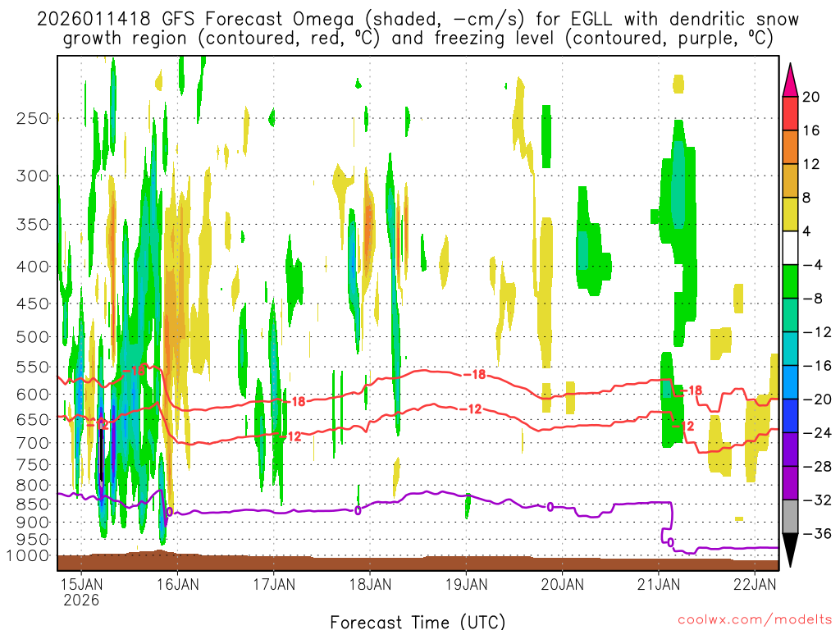
Task: Click colorbar value label 20
Action: click(x=811, y=97)
